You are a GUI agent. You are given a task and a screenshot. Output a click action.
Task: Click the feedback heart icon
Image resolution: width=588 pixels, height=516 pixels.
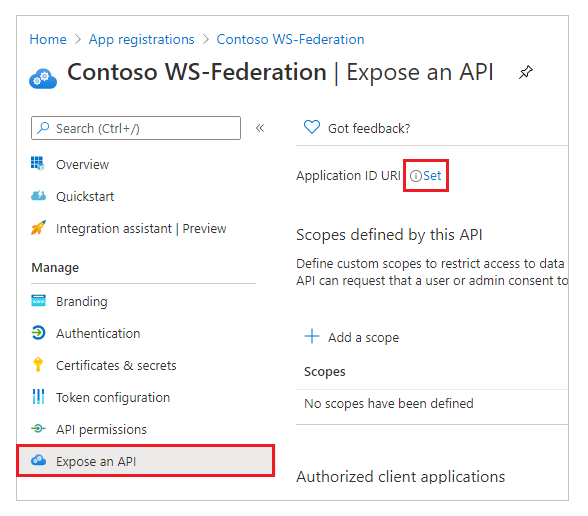point(312,128)
